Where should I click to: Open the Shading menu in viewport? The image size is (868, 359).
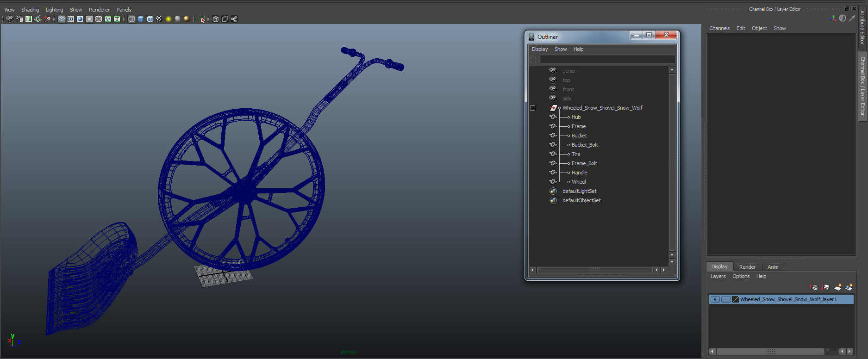coord(30,10)
